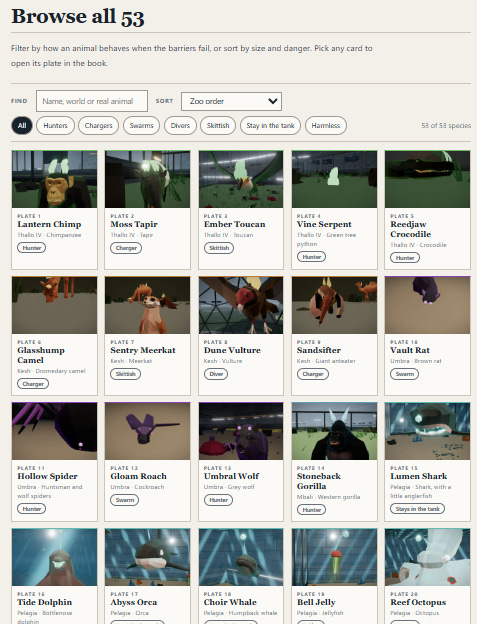Image resolution: width=477 pixels, height=624 pixels.
Task: Open the Glasshump Camel thumbnail
Action: [55, 305]
